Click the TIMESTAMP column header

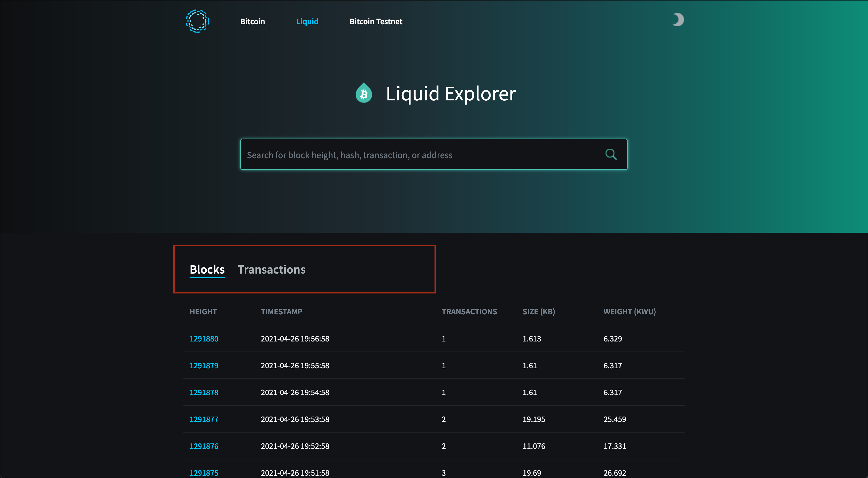282,311
